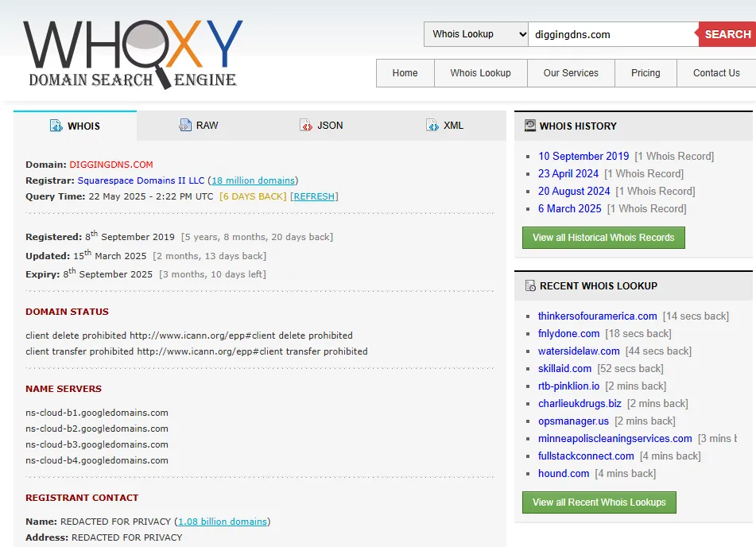The width and height of the screenshot is (756, 547).
Task: Click the REGISTRANT CONTACT heading
Action: [x=82, y=498]
